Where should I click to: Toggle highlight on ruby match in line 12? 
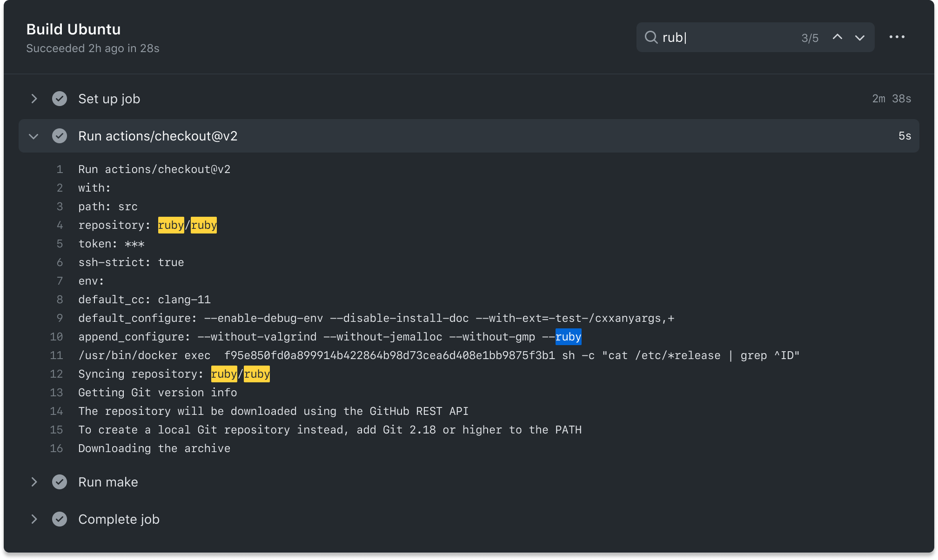pos(224,374)
